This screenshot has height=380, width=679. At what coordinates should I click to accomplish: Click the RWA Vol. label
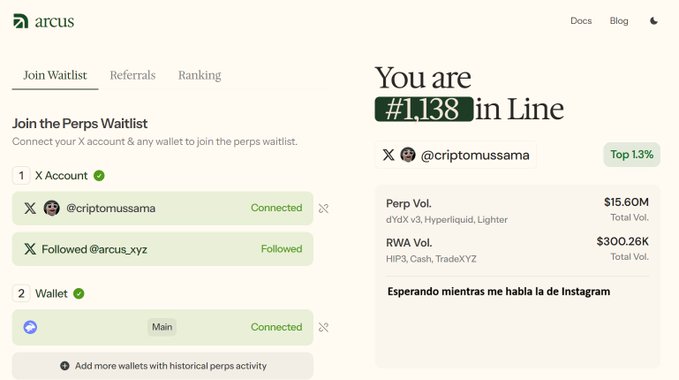(x=409, y=243)
